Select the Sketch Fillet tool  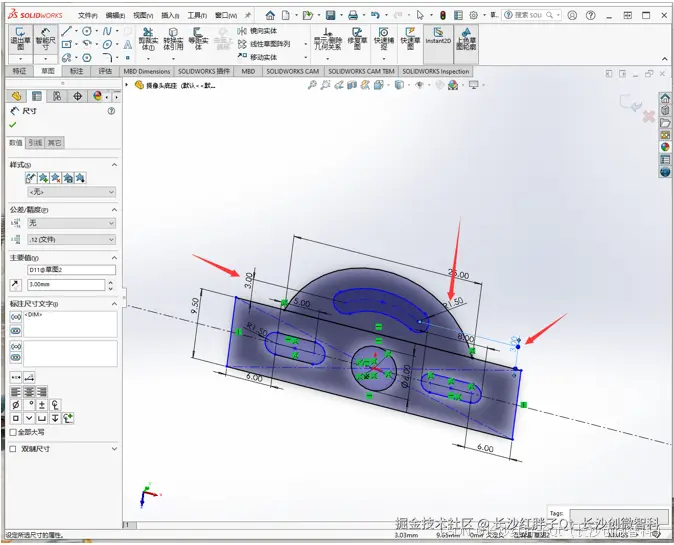click(x=107, y=57)
